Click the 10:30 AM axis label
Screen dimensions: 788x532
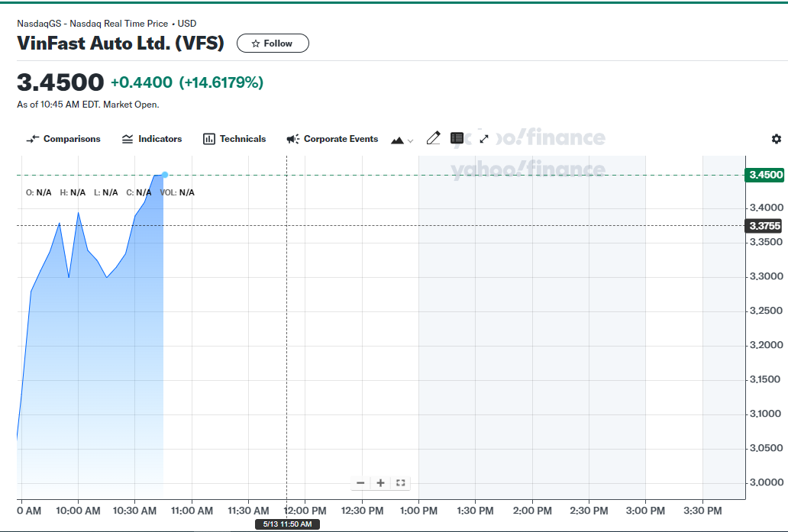tap(134, 511)
